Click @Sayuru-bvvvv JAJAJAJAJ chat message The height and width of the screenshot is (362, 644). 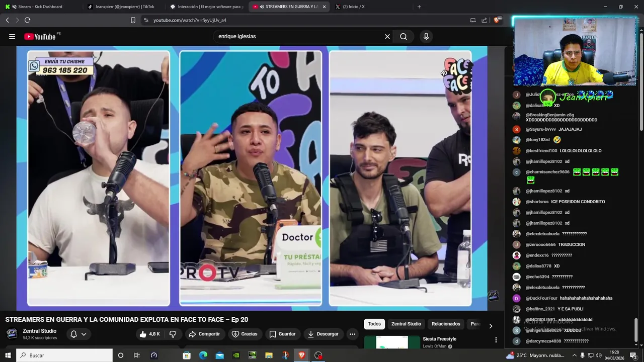553,129
